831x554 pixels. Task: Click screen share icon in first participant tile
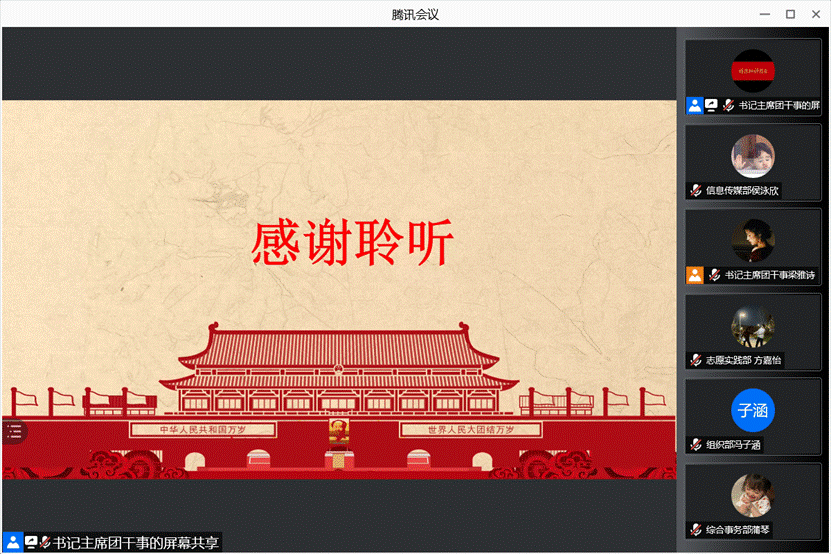click(711, 105)
